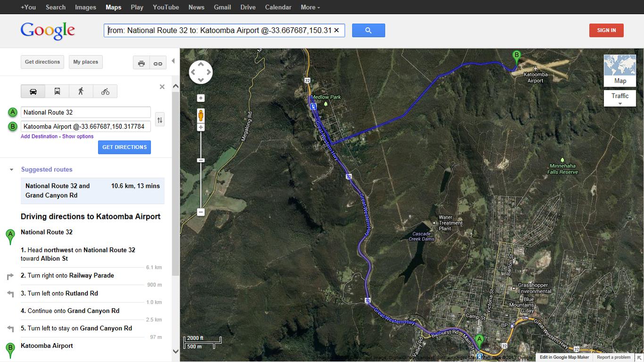The image size is (644, 362).
Task: Click in the Katoomba Airport destination field
Action: pos(86,126)
